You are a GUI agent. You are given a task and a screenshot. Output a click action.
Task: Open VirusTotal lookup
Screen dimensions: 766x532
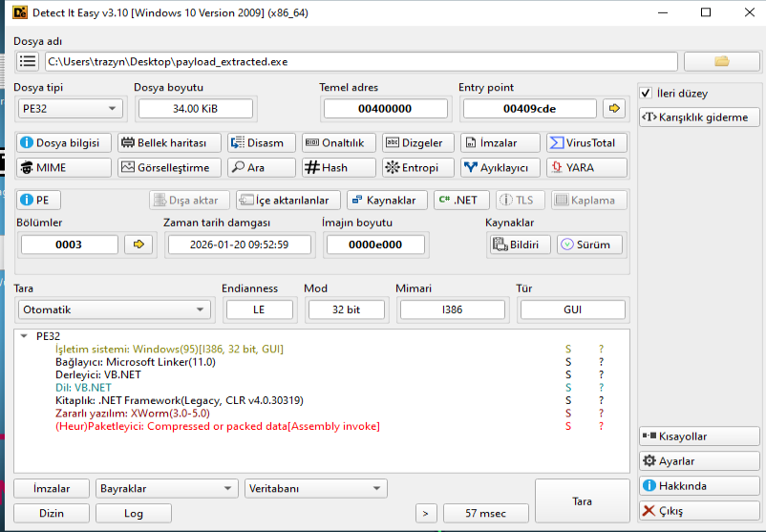click(586, 142)
